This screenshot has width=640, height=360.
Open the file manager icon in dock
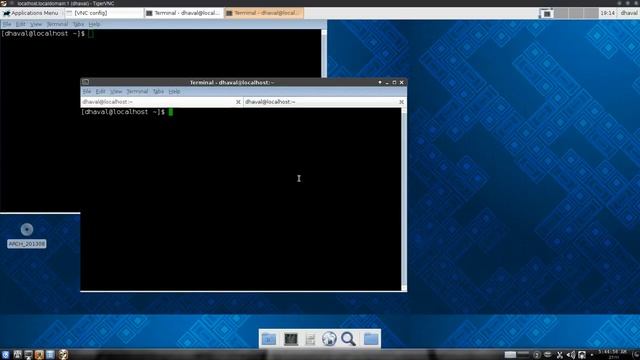click(x=310, y=339)
